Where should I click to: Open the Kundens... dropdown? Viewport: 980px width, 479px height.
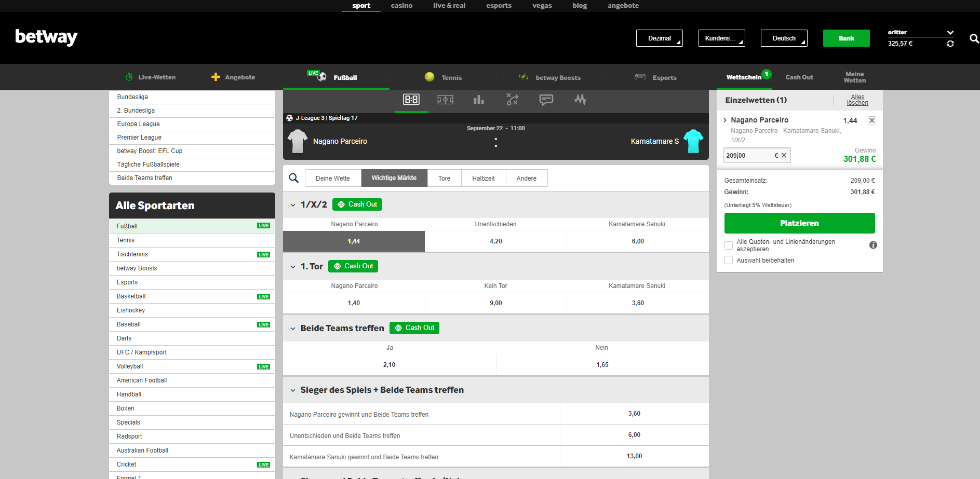(722, 38)
